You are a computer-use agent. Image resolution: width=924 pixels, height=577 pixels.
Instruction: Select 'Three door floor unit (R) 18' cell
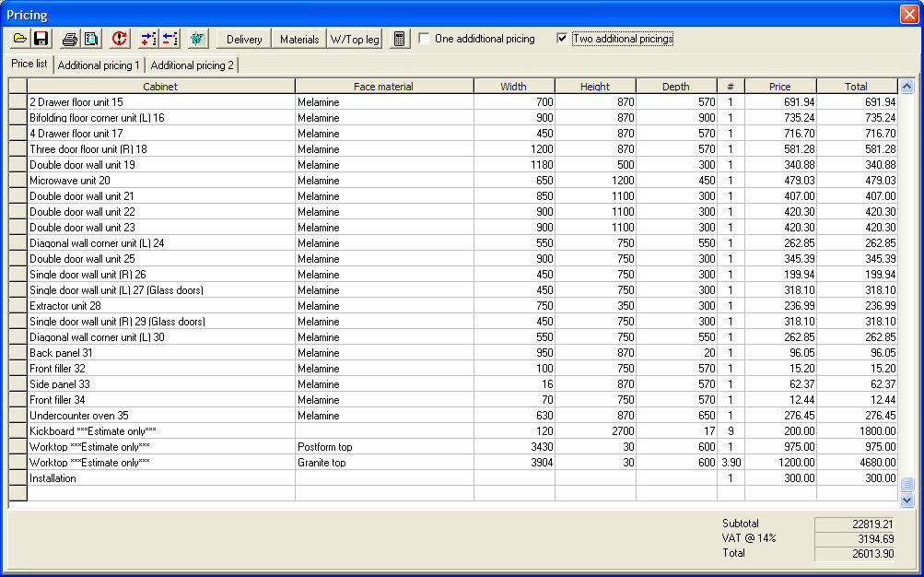pyautogui.click(x=160, y=149)
